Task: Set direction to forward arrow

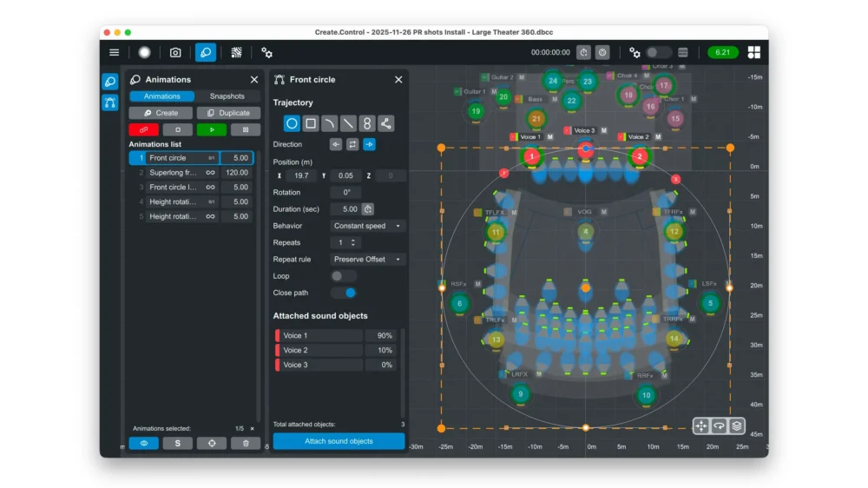Action: [x=369, y=144]
